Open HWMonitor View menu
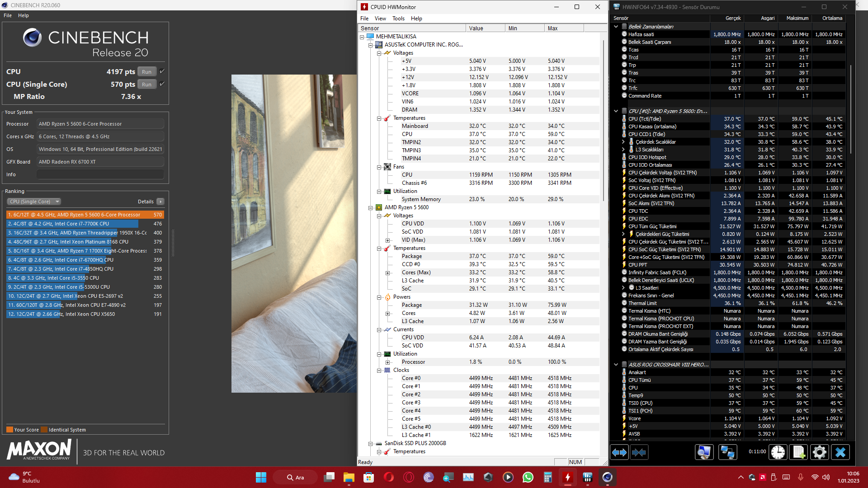868x488 pixels. click(380, 19)
